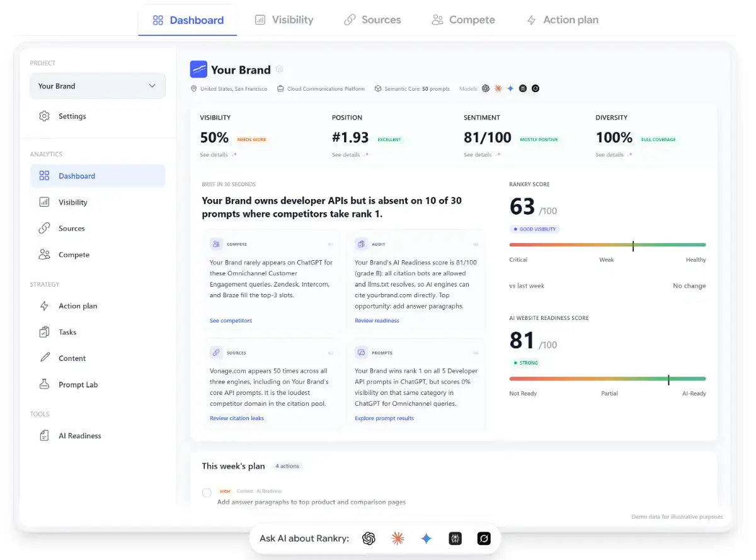The width and height of the screenshot is (756, 560).
Task: Ask Grok about Rankry
Action: [484, 539]
